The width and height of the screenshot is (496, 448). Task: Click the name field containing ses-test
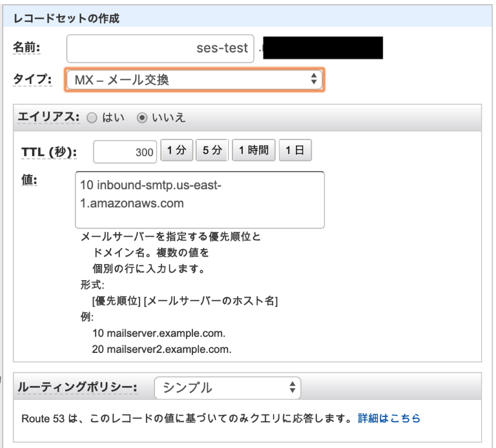pos(160,48)
